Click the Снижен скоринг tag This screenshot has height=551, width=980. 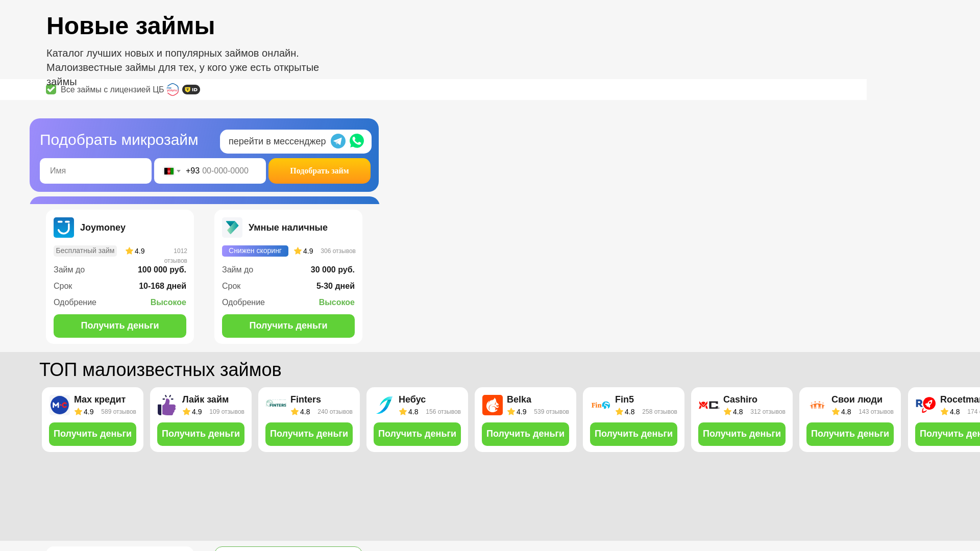pyautogui.click(x=255, y=251)
